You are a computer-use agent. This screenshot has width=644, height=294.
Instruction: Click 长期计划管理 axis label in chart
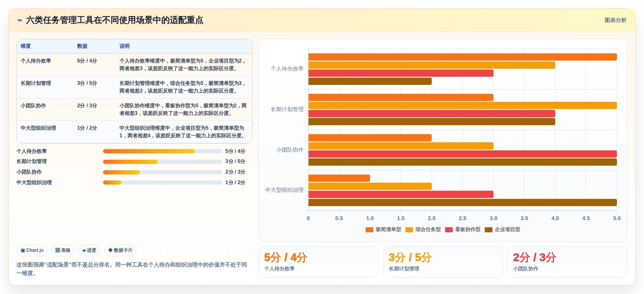(287, 109)
